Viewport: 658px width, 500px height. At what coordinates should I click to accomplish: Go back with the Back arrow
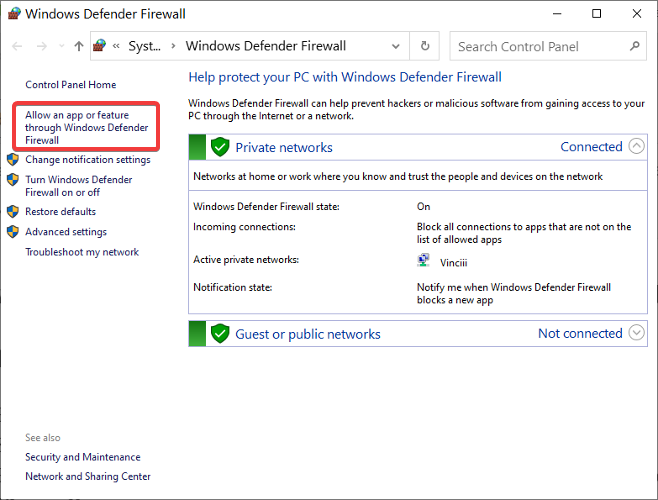coord(17,46)
